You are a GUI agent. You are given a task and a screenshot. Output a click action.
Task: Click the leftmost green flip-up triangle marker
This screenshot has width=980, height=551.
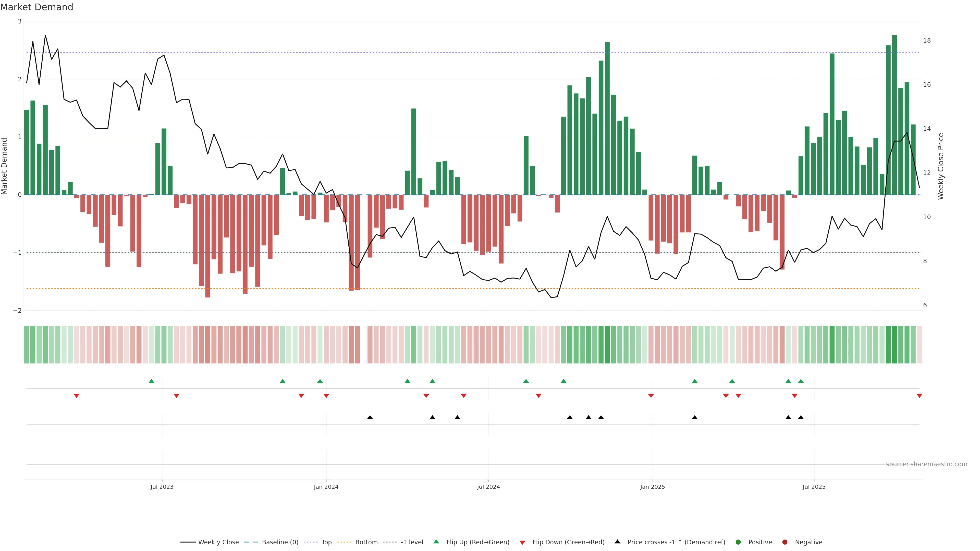[151, 381]
